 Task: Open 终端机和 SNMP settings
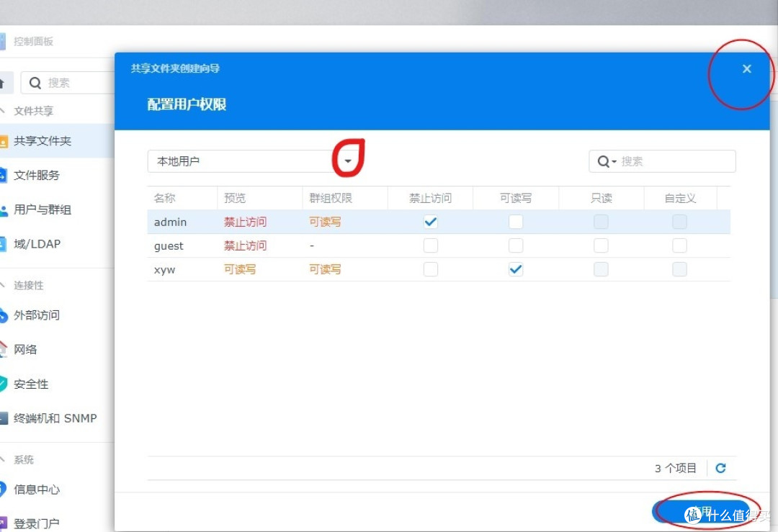[53, 418]
